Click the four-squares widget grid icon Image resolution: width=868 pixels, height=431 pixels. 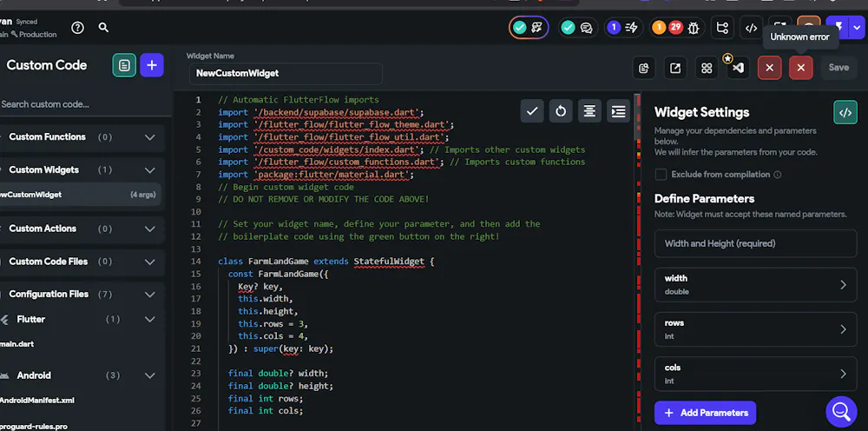pyautogui.click(x=707, y=68)
